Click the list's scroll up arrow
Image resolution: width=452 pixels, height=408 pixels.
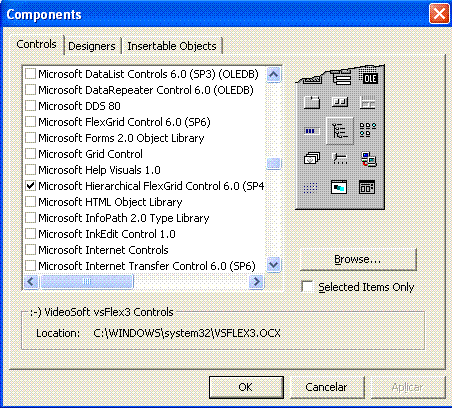pos(274,74)
